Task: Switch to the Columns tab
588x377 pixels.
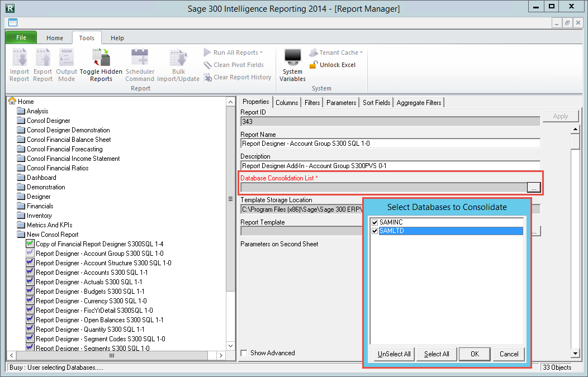Action: [x=287, y=103]
